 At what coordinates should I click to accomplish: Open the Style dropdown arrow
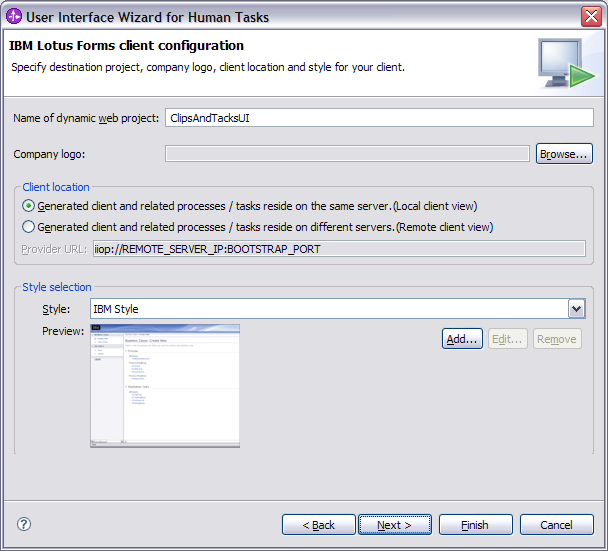pyautogui.click(x=577, y=309)
